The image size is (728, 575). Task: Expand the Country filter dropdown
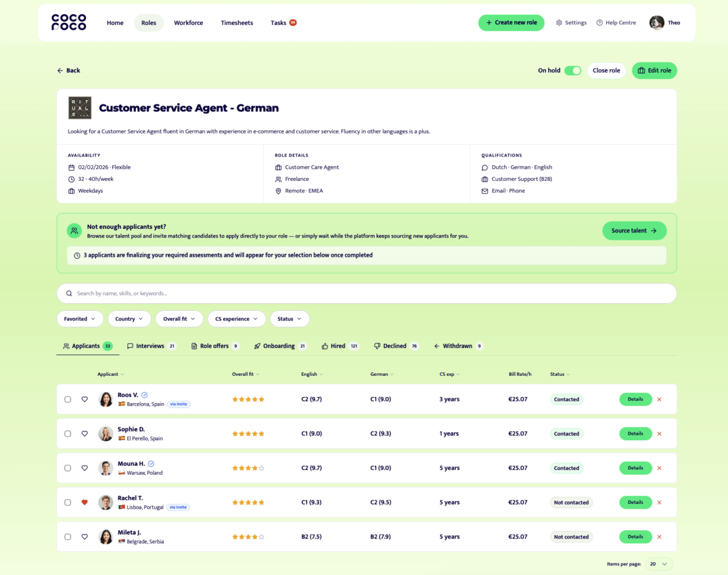(129, 319)
